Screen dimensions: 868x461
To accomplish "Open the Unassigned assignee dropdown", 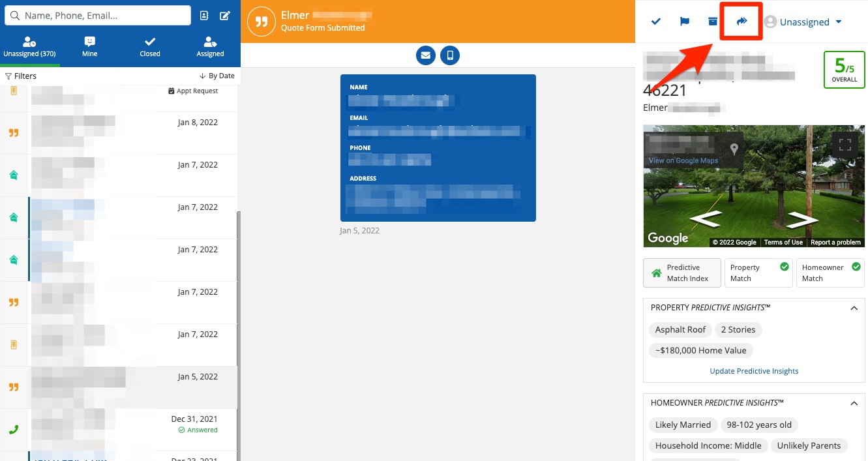I will [803, 22].
